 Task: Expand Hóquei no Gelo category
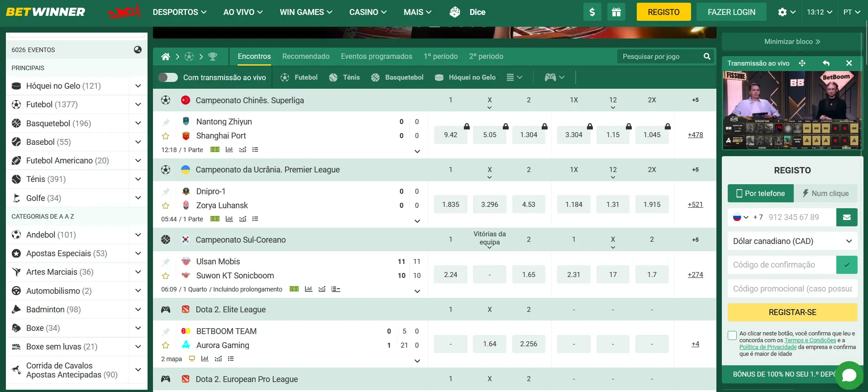click(x=138, y=86)
